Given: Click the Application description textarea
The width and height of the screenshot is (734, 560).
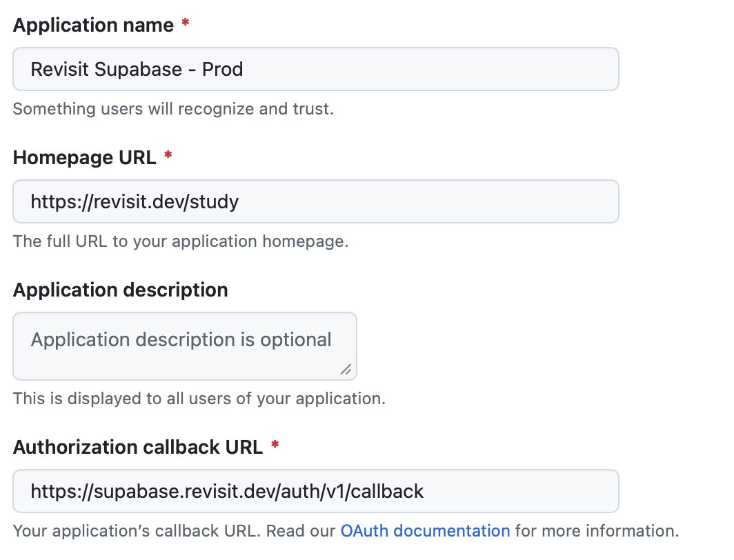Looking at the screenshot, I should coord(184,346).
